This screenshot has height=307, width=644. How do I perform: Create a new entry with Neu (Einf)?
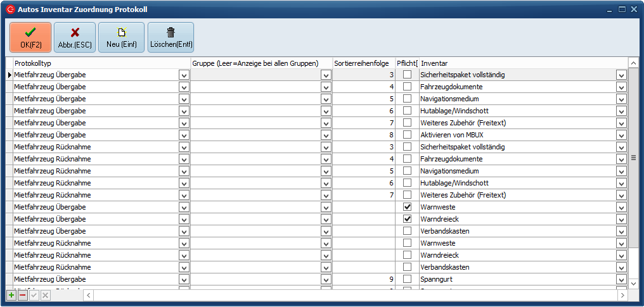121,37
